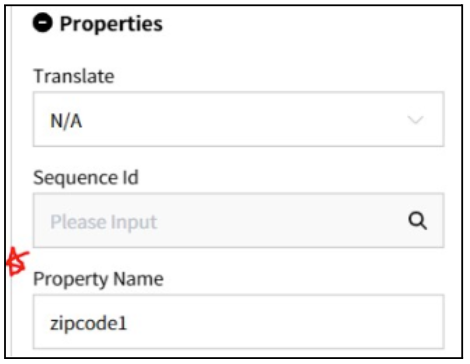Click the Properties section heading
This screenshot has height=364, width=470.
111,24
